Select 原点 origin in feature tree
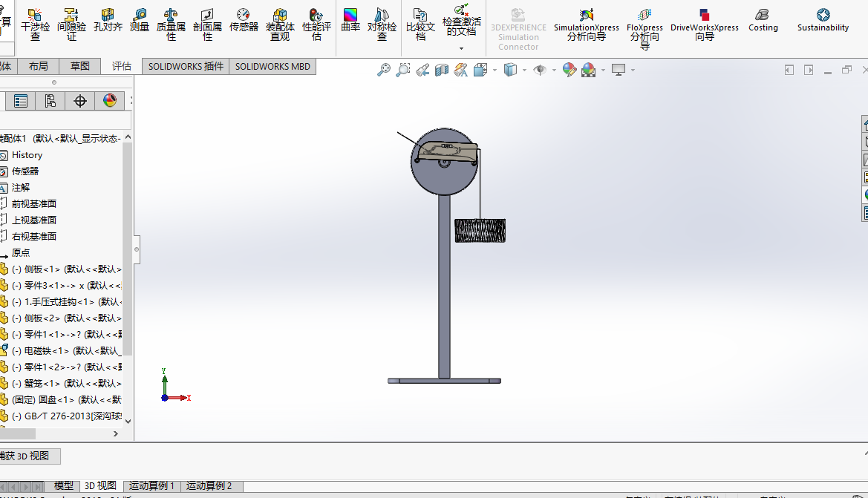This screenshot has width=868, height=498. click(x=21, y=252)
